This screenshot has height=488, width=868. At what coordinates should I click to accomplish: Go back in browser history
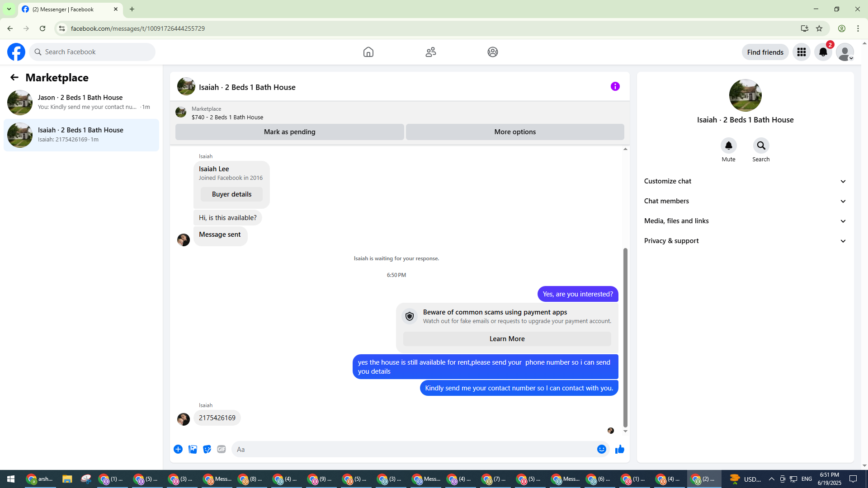point(10,28)
